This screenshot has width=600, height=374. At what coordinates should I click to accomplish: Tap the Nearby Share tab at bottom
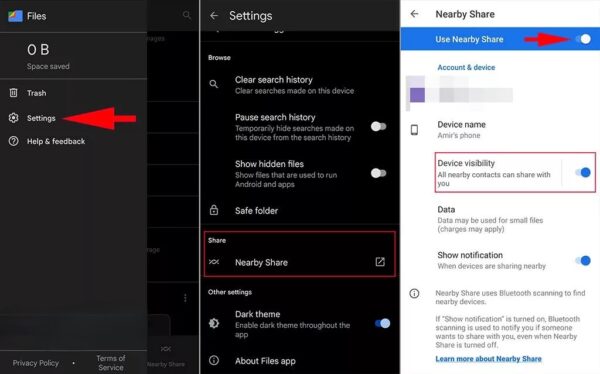pyautogui.click(x=166, y=356)
